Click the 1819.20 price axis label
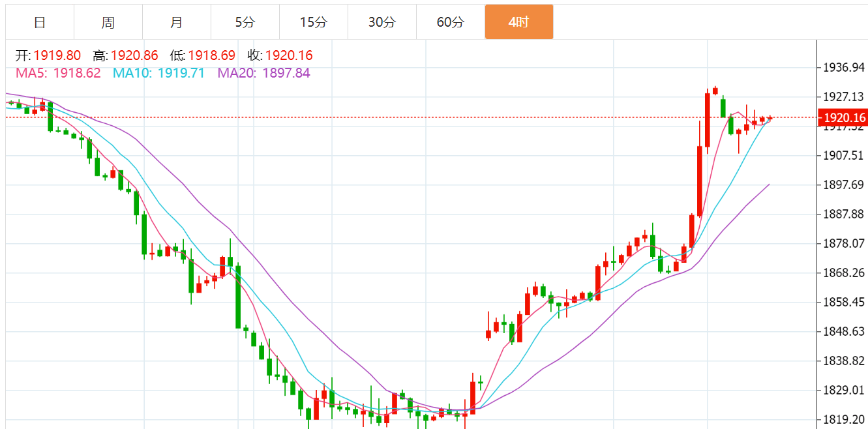This screenshot has width=868, height=429. click(x=843, y=420)
